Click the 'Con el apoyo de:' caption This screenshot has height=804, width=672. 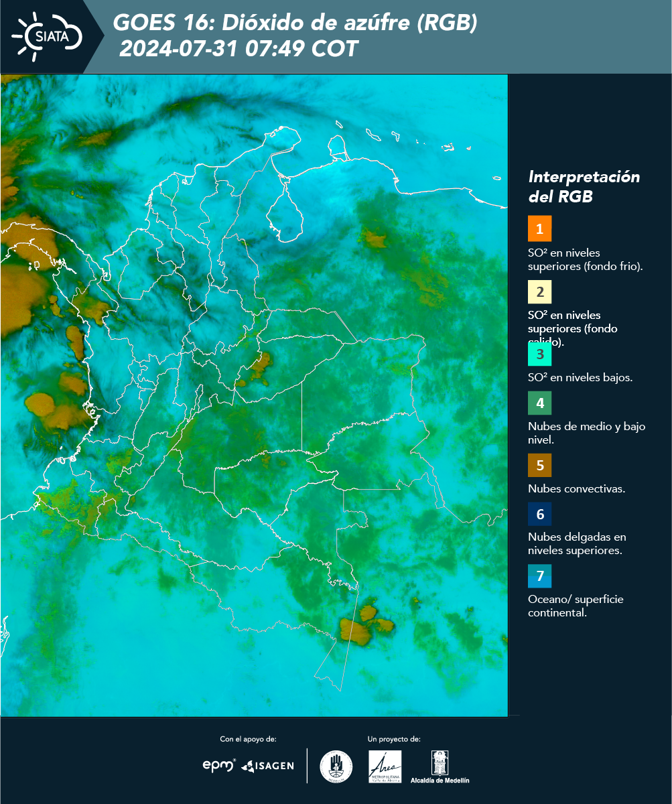(248, 739)
